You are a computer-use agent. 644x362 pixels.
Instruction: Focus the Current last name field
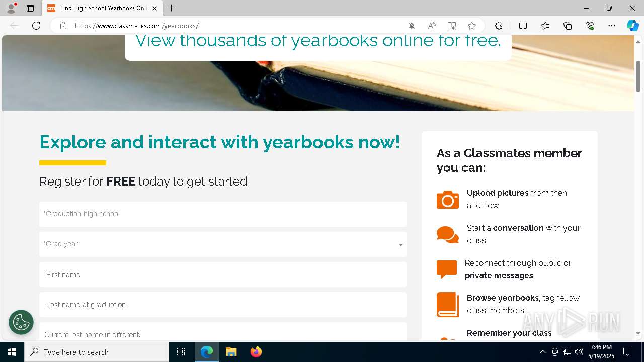pos(223,332)
